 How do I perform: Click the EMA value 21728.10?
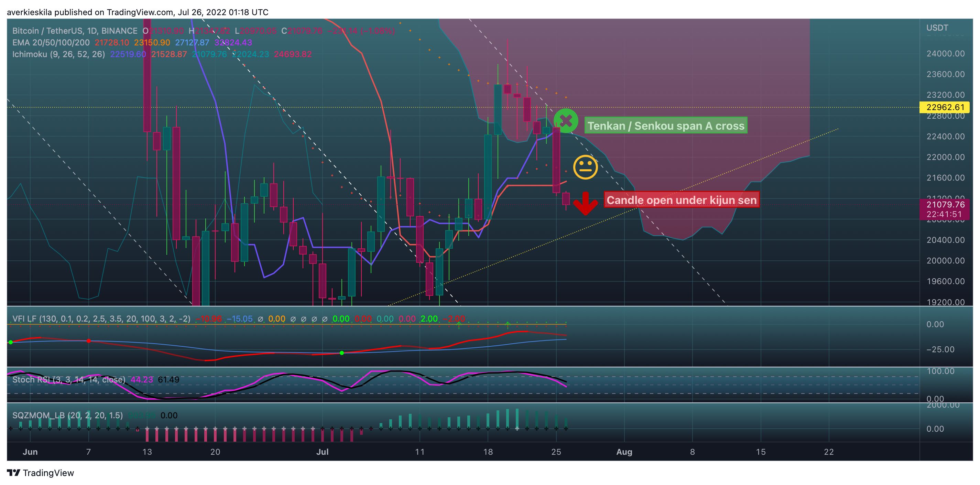tap(112, 43)
